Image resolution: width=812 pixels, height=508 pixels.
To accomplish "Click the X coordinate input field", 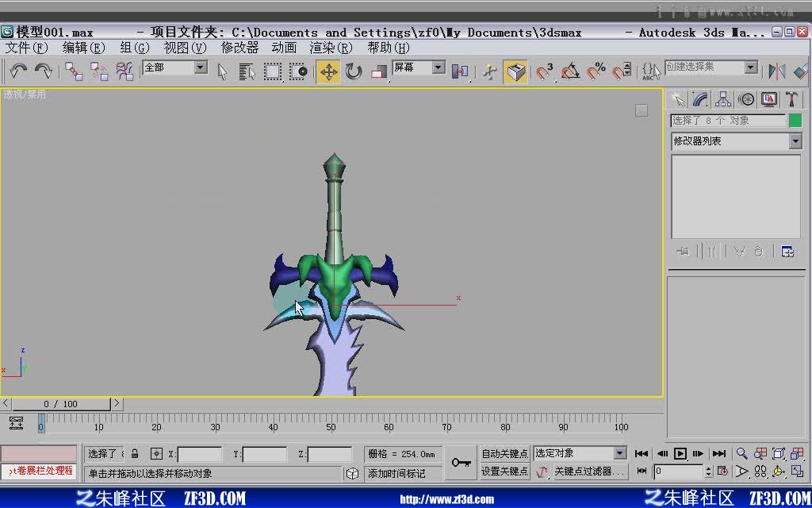I will coord(199,455).
